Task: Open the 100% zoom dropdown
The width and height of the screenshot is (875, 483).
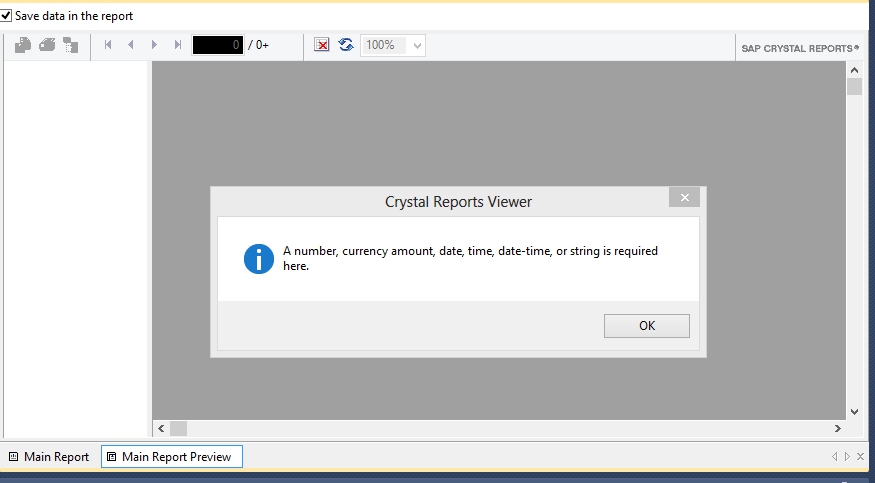Action: pos(417,46)
